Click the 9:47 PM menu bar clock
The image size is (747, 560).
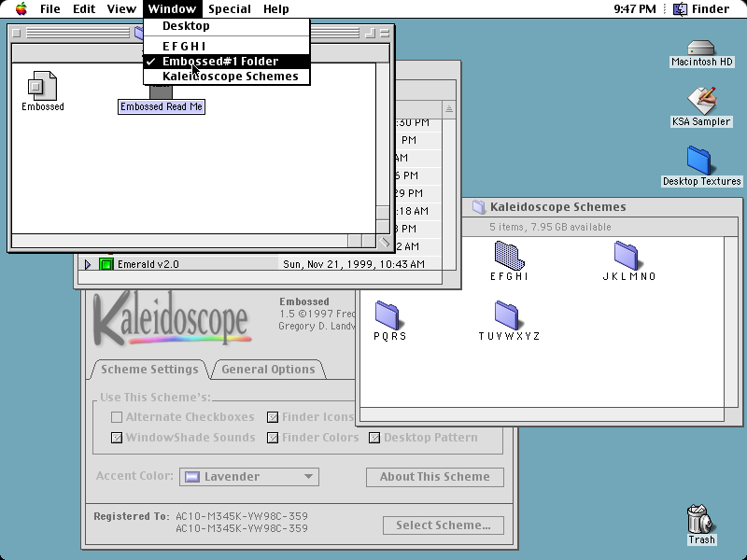pyautogui.click(x=635, y=8)
